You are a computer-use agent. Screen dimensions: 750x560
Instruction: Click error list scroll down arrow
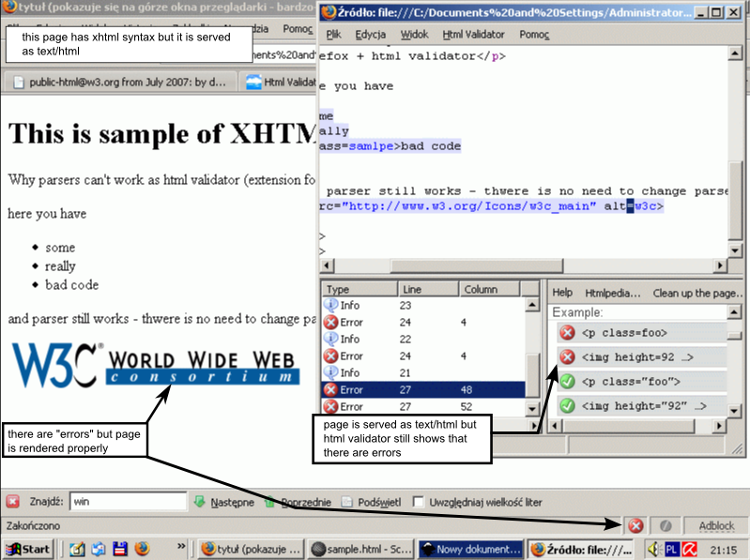point(532,408)
